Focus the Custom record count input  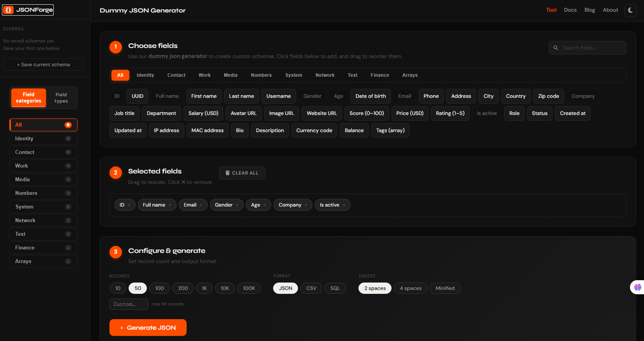(x=129, y=304)
